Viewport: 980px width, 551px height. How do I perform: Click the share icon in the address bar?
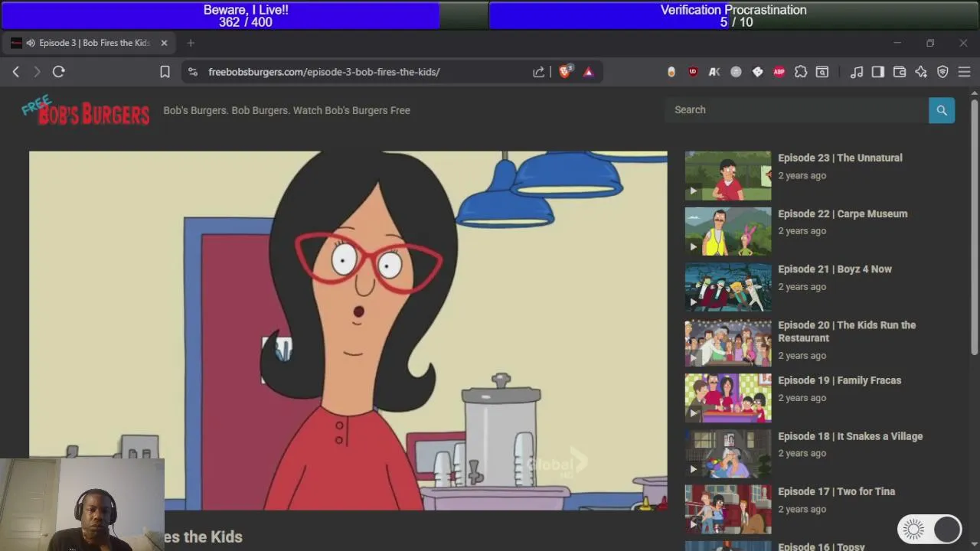539,72
